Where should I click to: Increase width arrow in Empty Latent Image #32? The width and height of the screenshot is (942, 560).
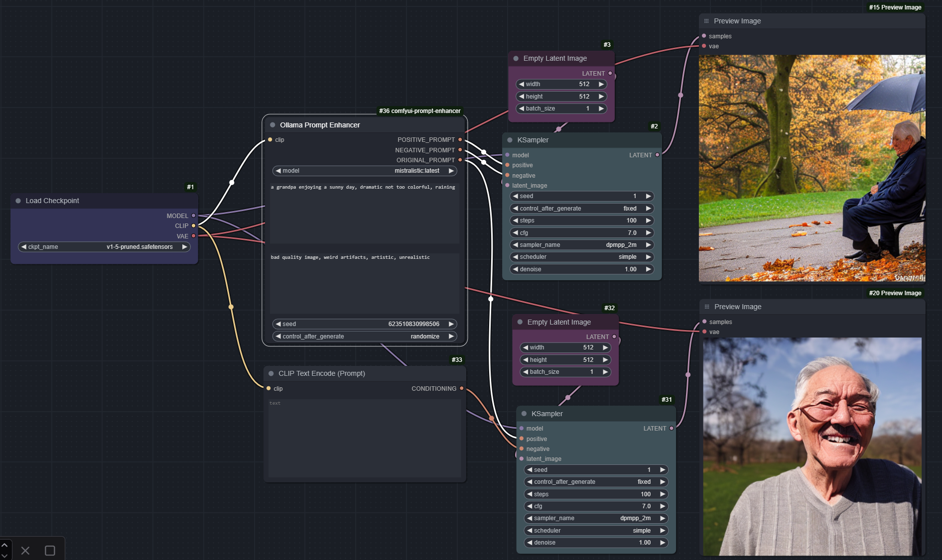pos(605,347)
